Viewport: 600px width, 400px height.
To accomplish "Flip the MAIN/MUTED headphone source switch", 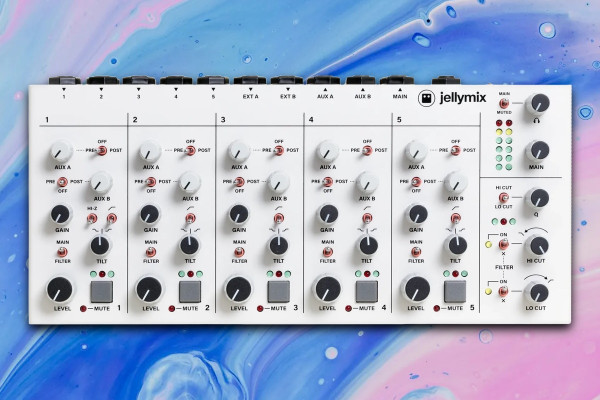I will [x=504, y=103].
